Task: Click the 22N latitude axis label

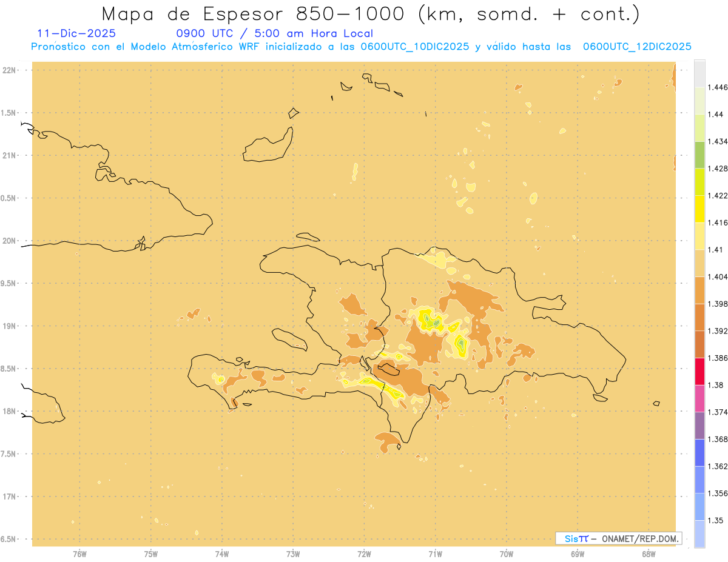Action: [10, 70]
